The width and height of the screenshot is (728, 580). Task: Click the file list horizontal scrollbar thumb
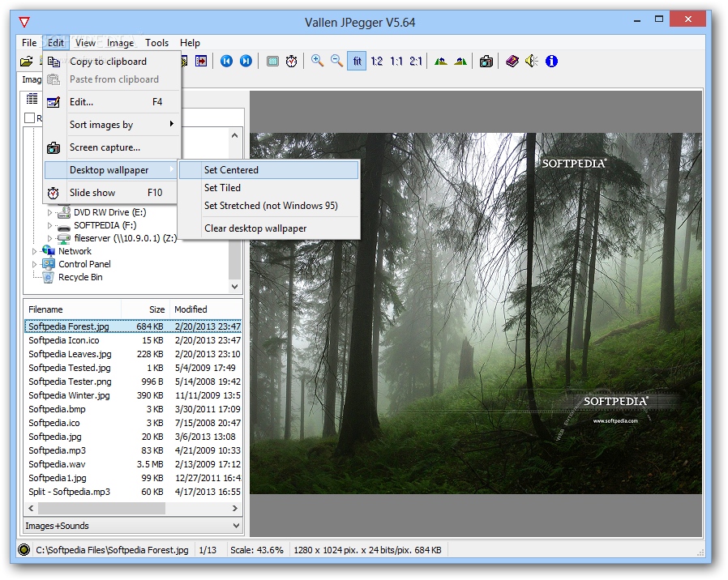click(x=101, y=508)
